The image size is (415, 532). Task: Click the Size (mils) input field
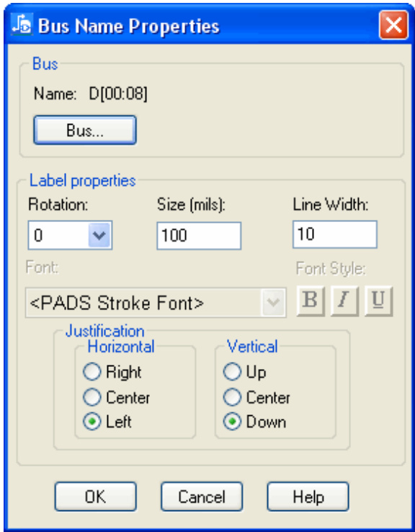pyautogui.click(x=199, y=236)
